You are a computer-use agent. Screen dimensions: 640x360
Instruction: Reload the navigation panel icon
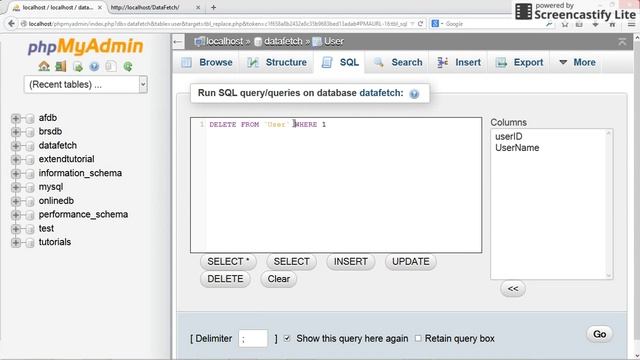tap(128, 66)
